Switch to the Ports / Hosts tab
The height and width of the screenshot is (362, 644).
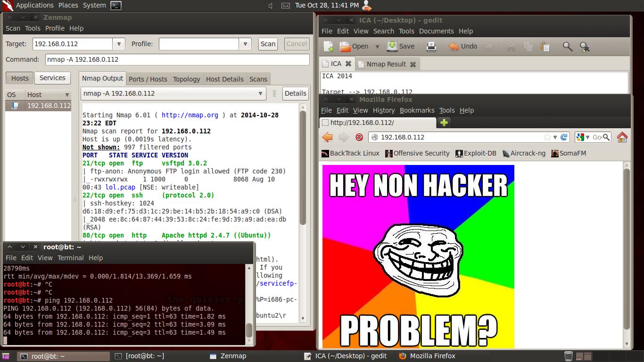point(148,79)
